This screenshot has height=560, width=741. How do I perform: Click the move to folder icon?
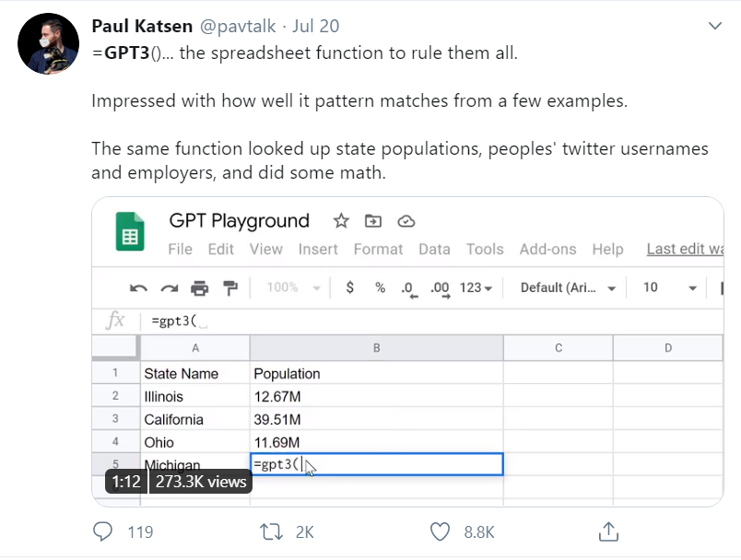373,220
